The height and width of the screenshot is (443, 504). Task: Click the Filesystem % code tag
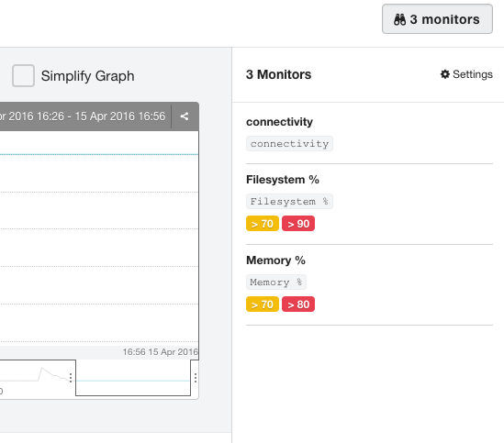click(289, 202)
